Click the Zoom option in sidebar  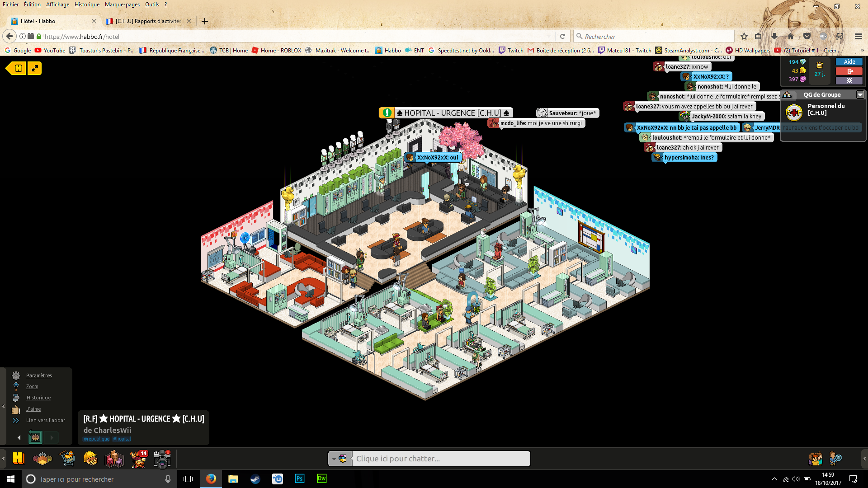32,386
